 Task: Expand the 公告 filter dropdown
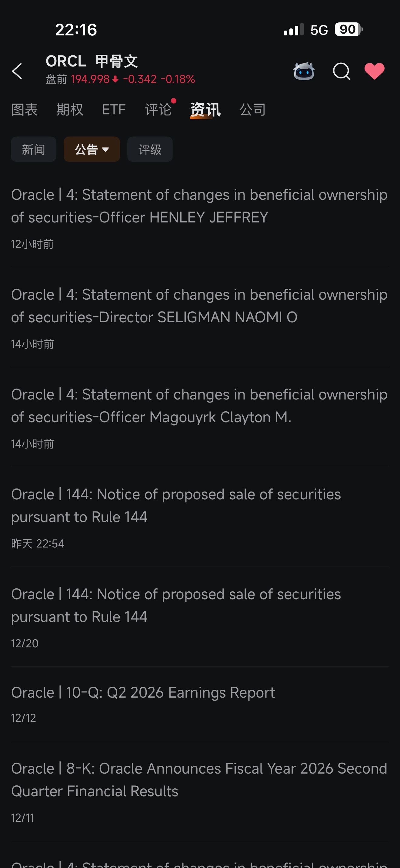(x=92, y=149)
